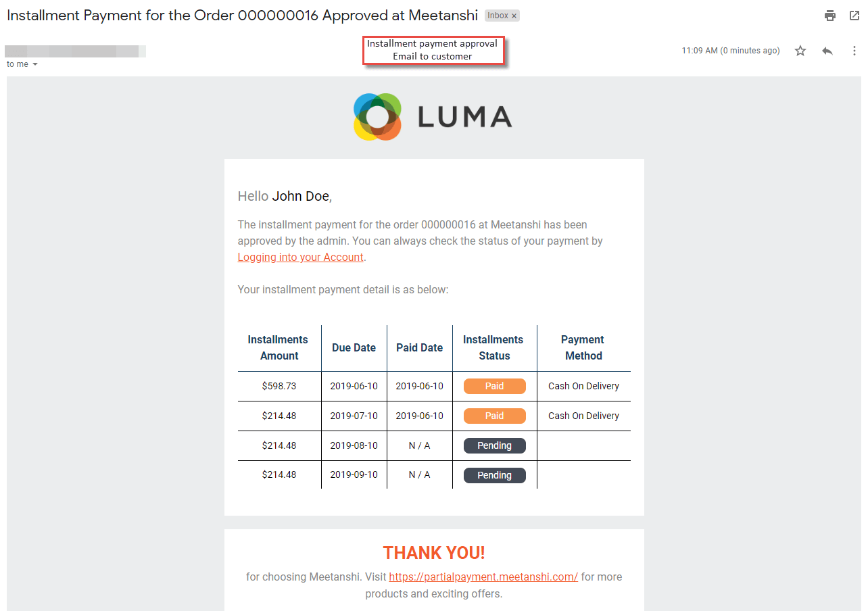Viewport: 868px width, 611px height.
Task: Click the 2019-06-10 due date cell
Action: click(x=354, y=386)
